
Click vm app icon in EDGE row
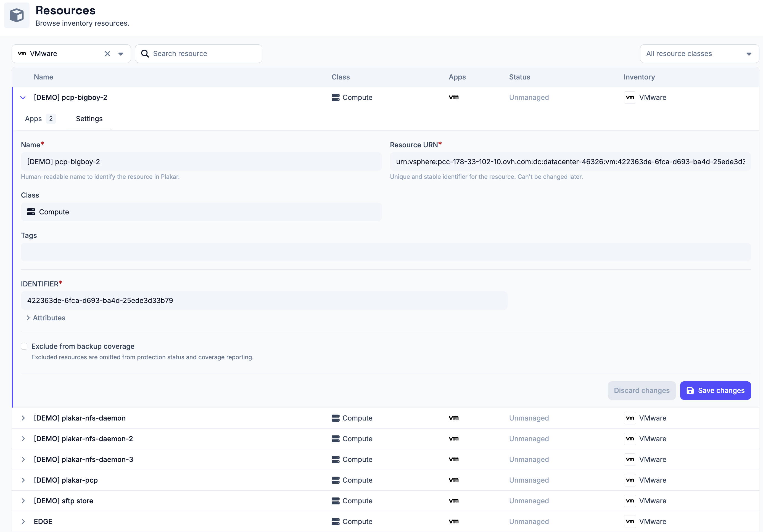[454, 522]
